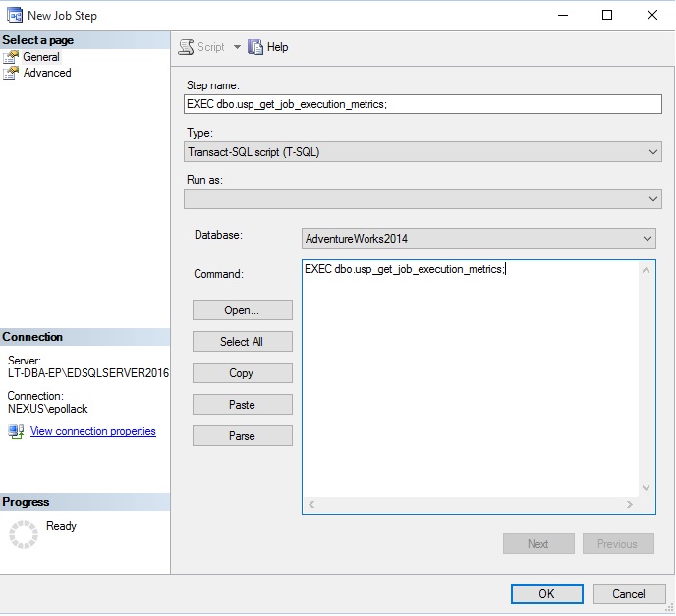Screen dimensions: 676x616
Task: Click the New Job Step window icon
Action: pos(15,15)
